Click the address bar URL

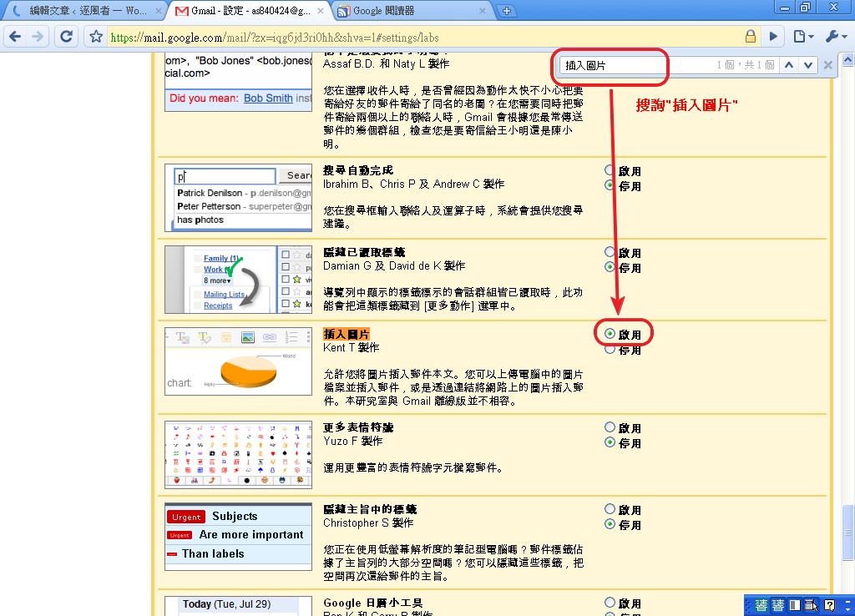275,37
